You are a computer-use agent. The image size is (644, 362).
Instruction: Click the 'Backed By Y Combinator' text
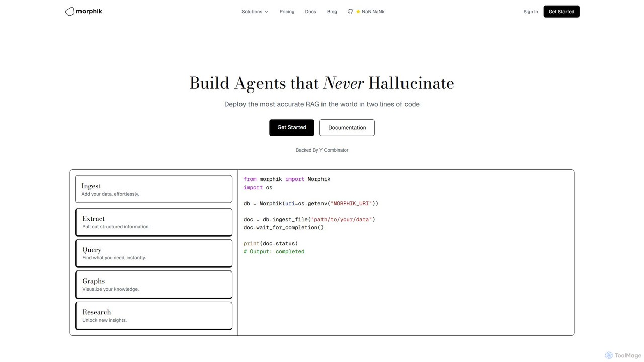pos(322,150)
